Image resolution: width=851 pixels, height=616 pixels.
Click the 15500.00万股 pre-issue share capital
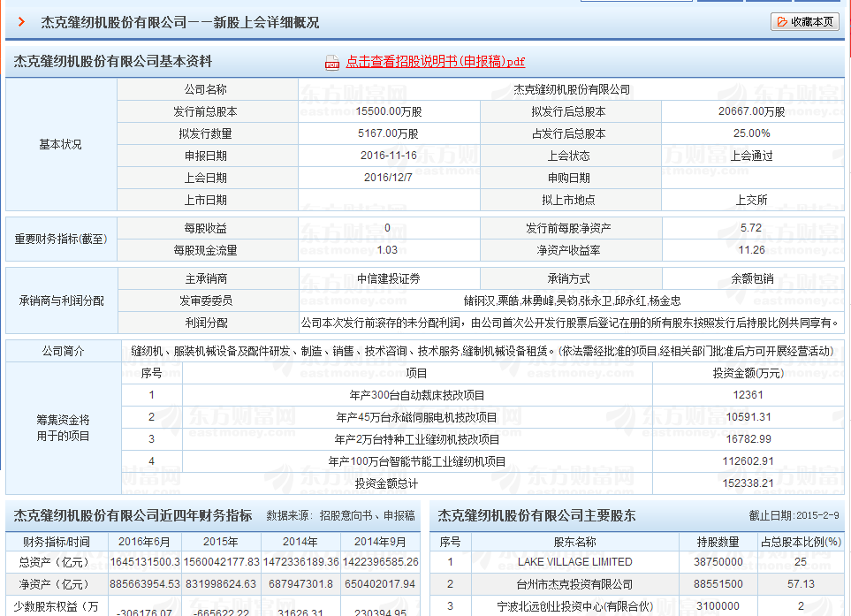389,112
